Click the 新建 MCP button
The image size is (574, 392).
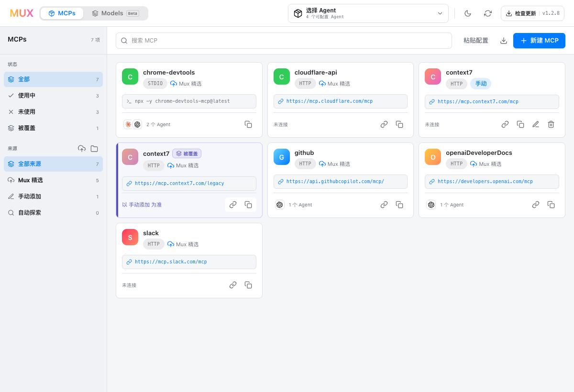click(539, 41)
